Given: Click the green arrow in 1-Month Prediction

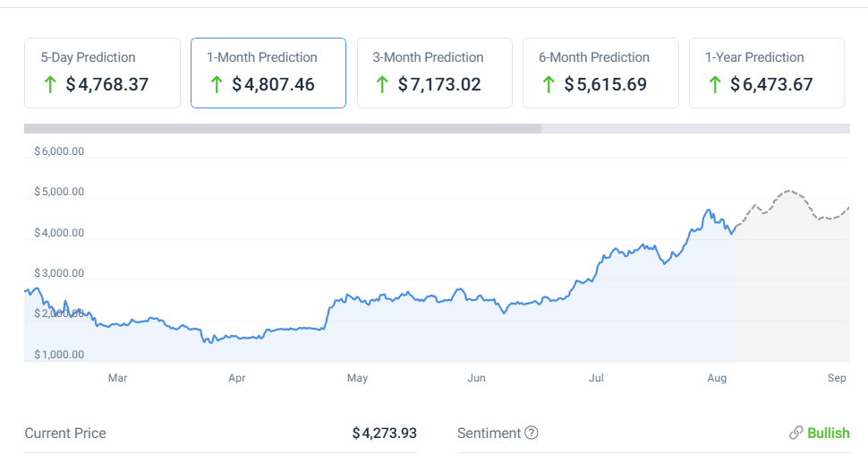Looking at the screenshot, I should tap(217, 85).
